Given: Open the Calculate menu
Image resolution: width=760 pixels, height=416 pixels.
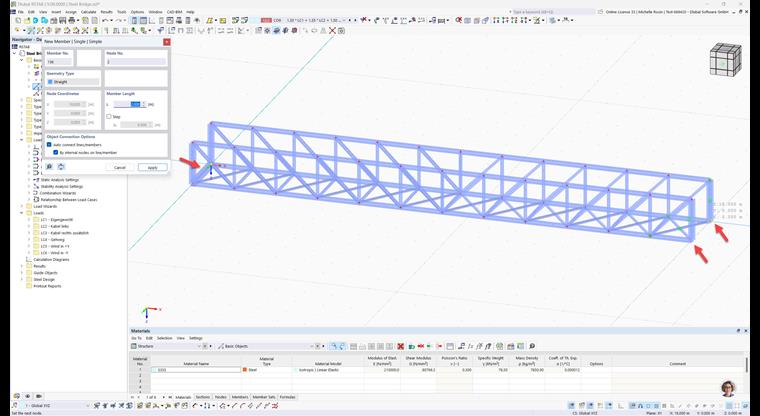Looking at the screenshot, I should pyautogui.click(x=88, y=12).
